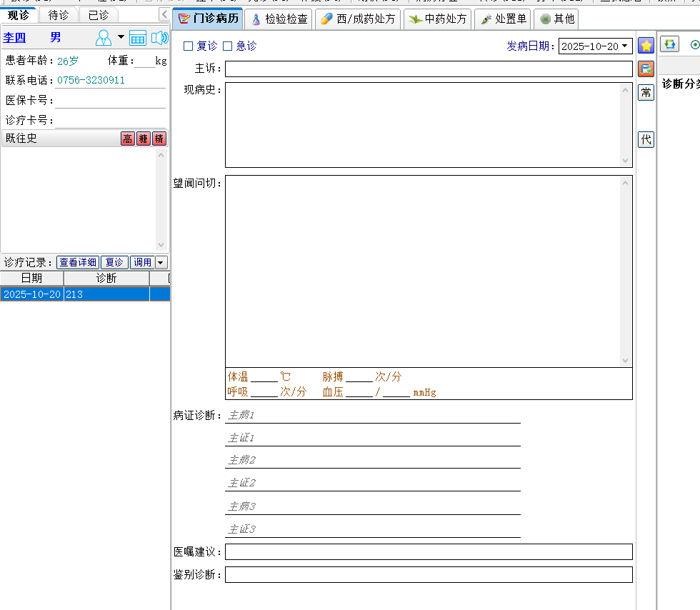
Task: Click the 常 common phrases button
Action: [646, 92]
